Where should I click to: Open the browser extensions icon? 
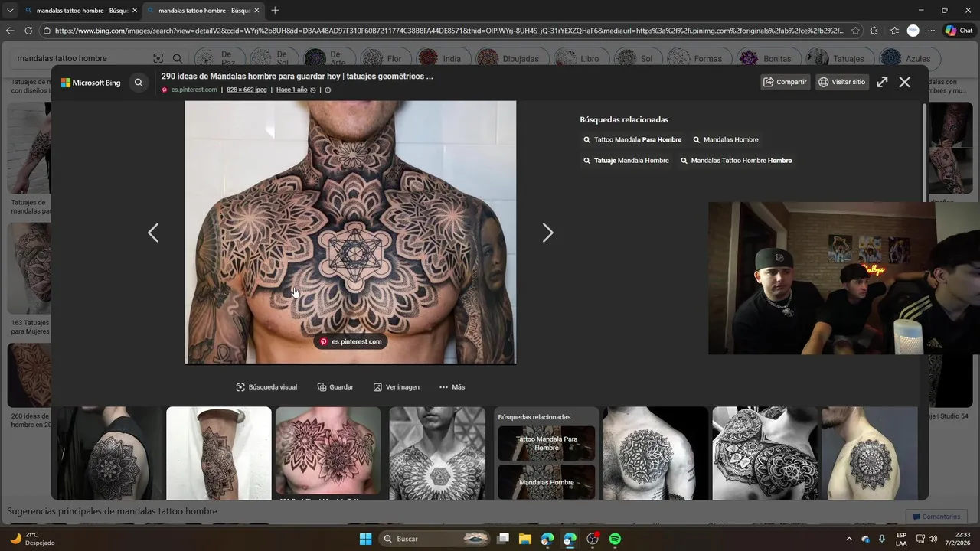tap(874, 31)
